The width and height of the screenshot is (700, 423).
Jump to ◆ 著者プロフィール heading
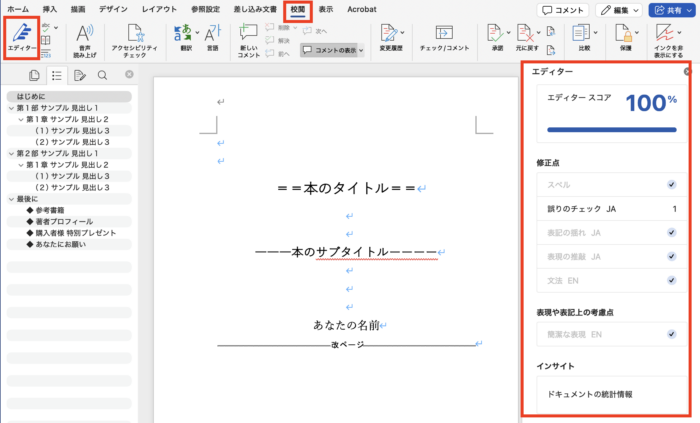click(69, 221)
